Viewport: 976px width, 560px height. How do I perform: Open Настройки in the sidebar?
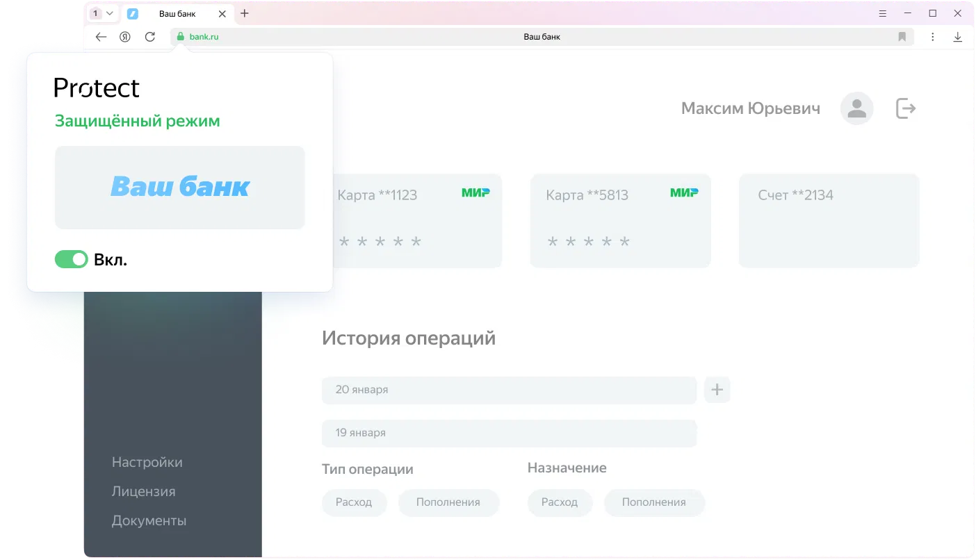click(147, 462)
